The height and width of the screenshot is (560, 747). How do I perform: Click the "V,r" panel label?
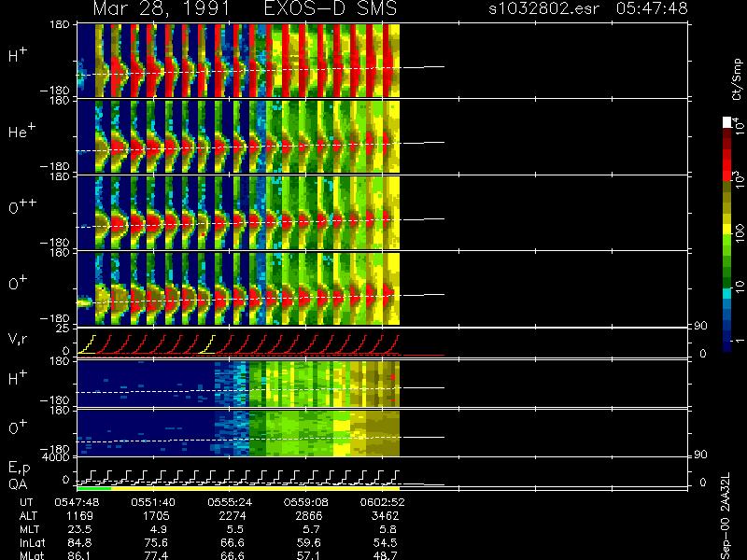[x=19, y=339]
